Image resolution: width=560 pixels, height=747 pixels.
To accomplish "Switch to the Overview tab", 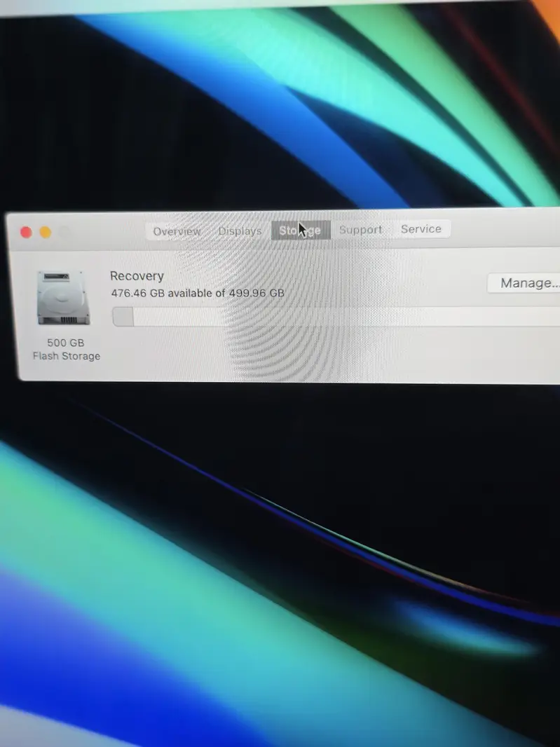I will (x=177, y=231).
